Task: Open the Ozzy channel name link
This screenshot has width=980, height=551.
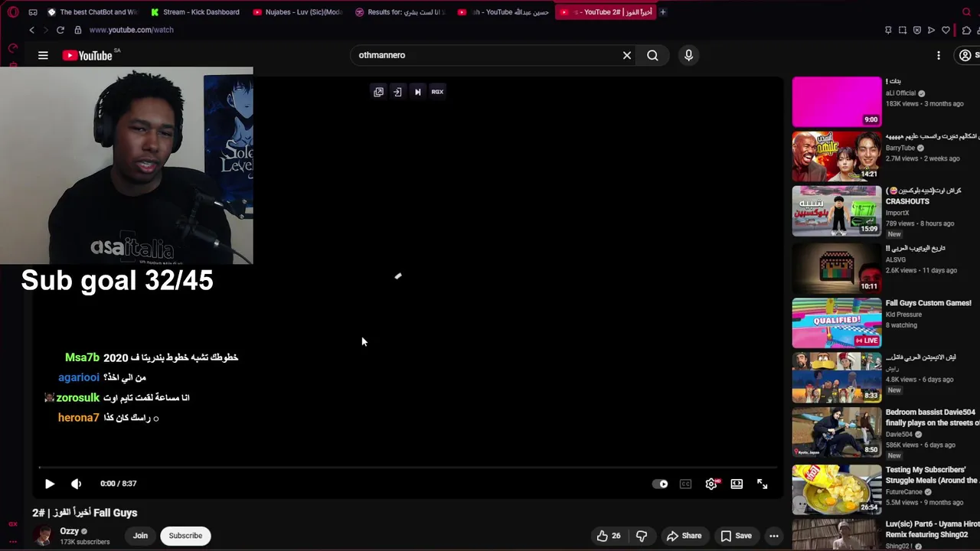Action: click(70, 531)
